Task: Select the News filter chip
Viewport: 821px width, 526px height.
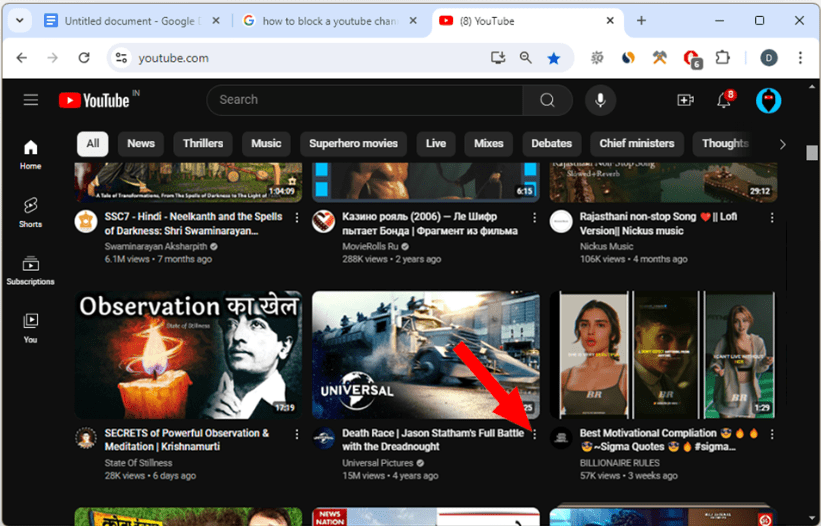Action: click(x=141, y=144)
